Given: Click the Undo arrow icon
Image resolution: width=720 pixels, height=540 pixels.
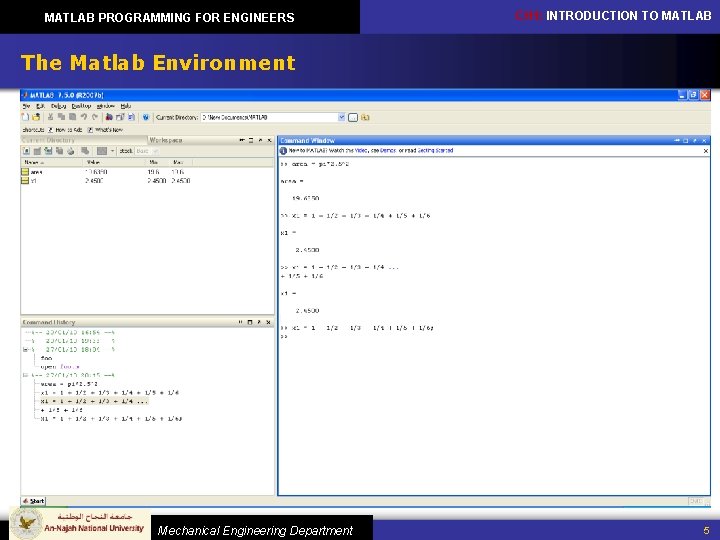Looking at the screenshot, I should coord(84,118).
